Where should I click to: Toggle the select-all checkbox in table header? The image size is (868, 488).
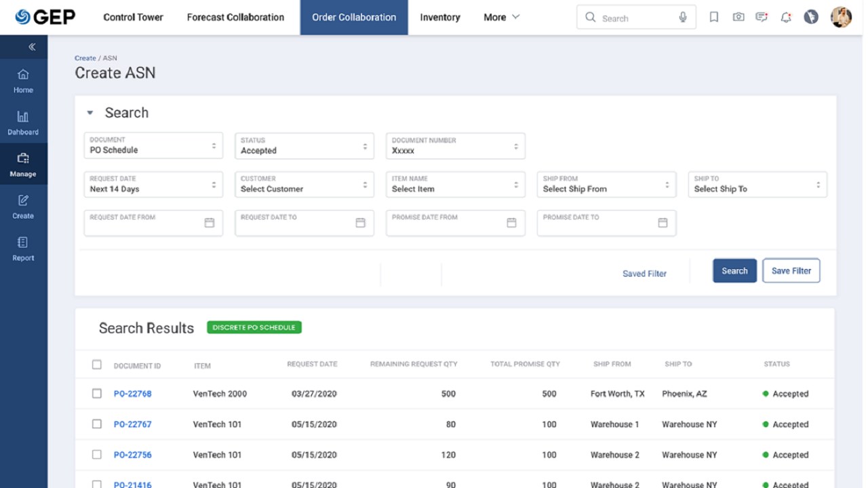(97, 365)
